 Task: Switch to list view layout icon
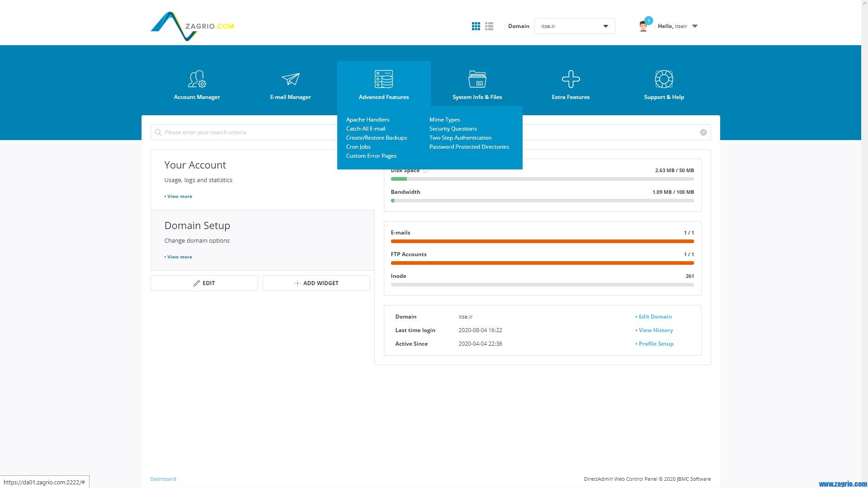(489, 26)
